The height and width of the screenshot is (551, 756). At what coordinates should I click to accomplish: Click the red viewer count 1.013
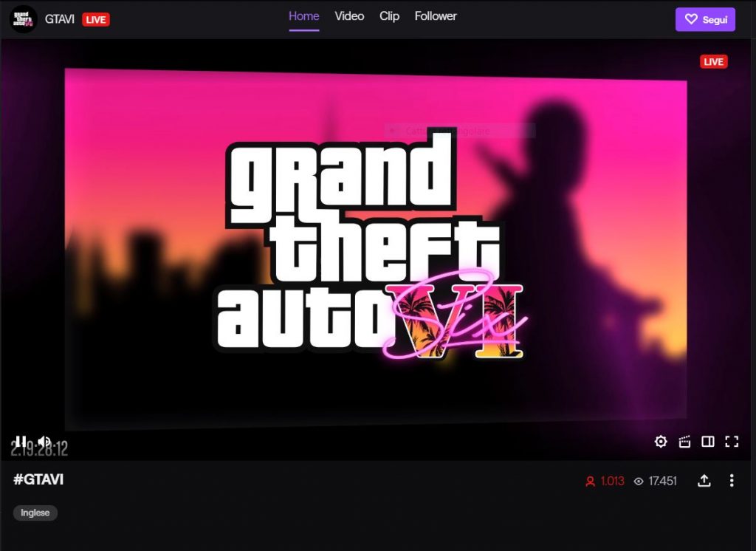(605, 481)
